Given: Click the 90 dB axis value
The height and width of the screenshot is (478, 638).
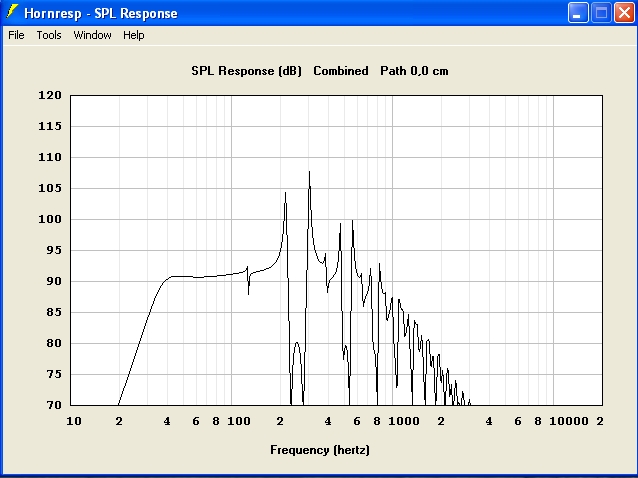Looking at the screenshot, I should [x=54, y=281].
